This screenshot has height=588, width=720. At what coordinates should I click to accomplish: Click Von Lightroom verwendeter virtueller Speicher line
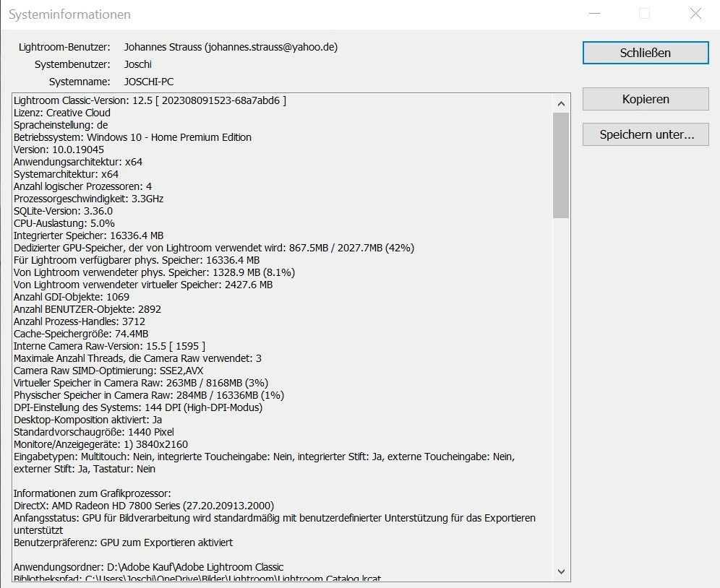click(x=143, y=285)
